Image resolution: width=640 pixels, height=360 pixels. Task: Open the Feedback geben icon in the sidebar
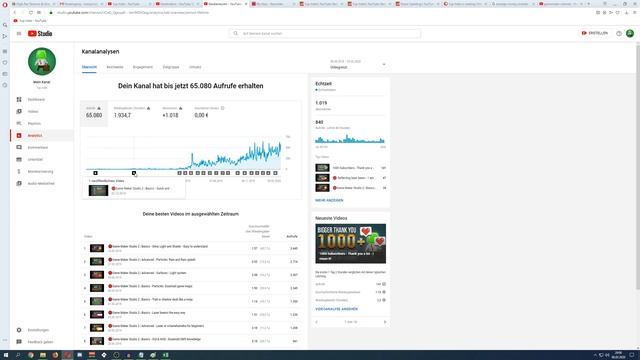(x=19, y=342)
